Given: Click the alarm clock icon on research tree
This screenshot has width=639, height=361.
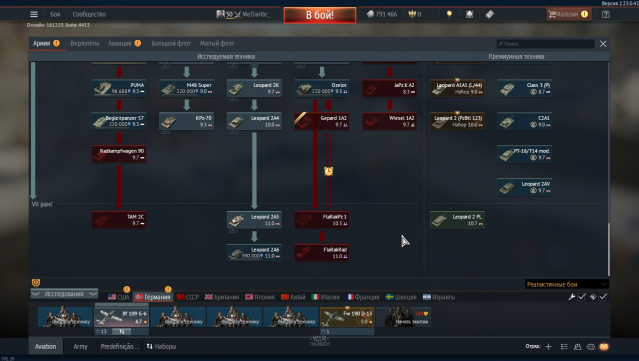Looking at the screenshot, I should (328, 171).
